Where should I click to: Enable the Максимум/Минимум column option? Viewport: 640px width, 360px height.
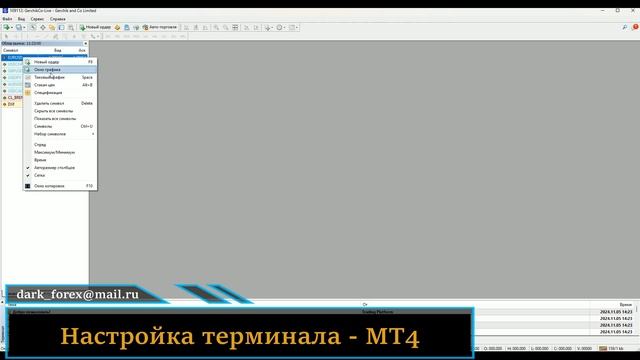coord(60,152)
